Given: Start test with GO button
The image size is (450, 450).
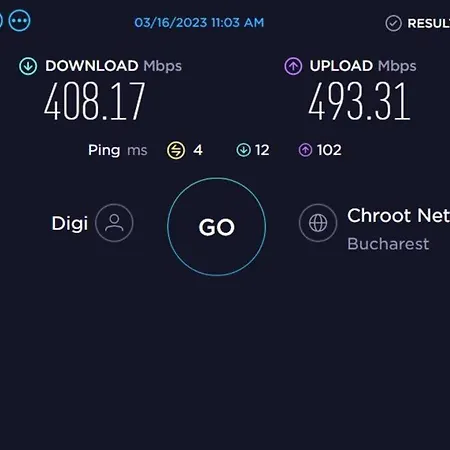Looking at the screenshot, I should (x=217, y=227).
